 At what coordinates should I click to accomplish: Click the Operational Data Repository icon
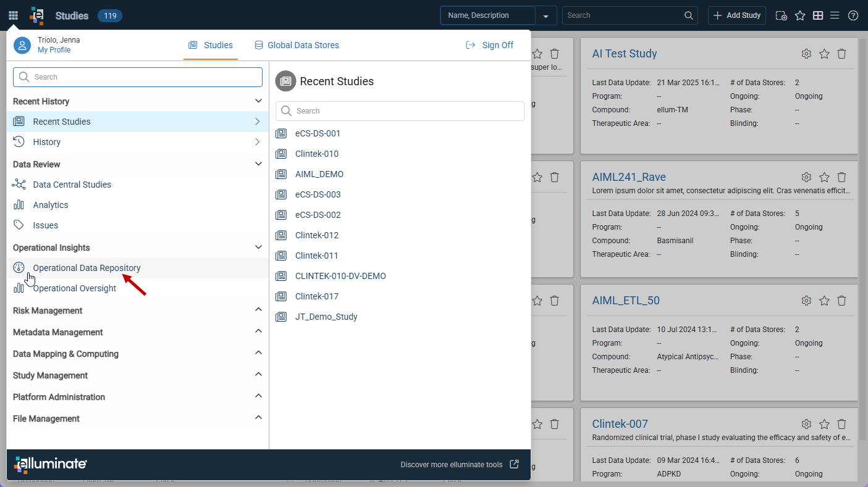(x=19, y=268)
